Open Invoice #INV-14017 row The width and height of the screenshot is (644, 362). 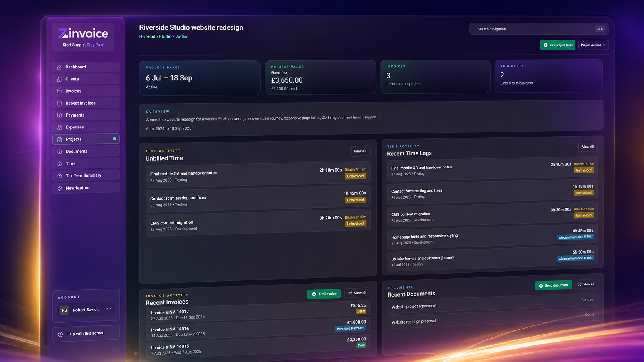[258, 312]
